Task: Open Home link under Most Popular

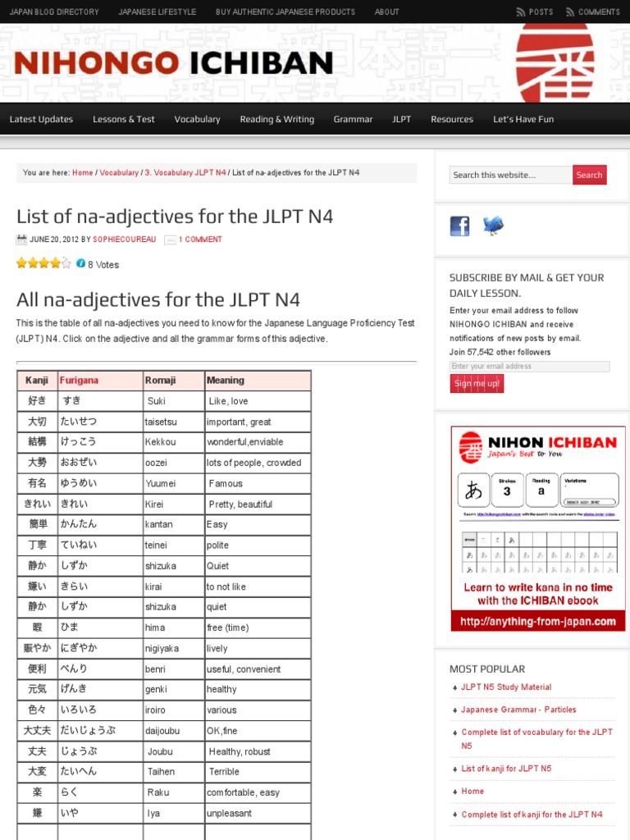Action: click(472, 791)
